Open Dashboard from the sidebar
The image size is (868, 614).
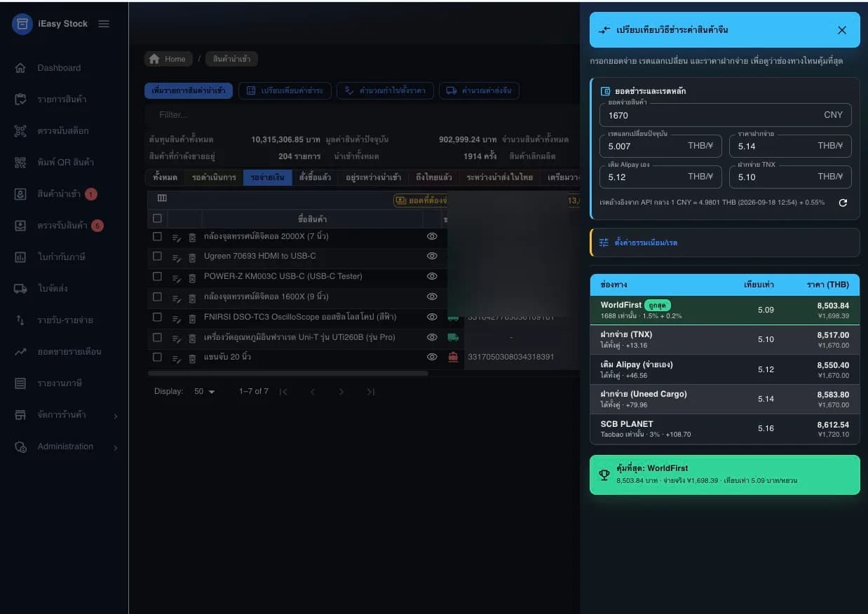59,68
